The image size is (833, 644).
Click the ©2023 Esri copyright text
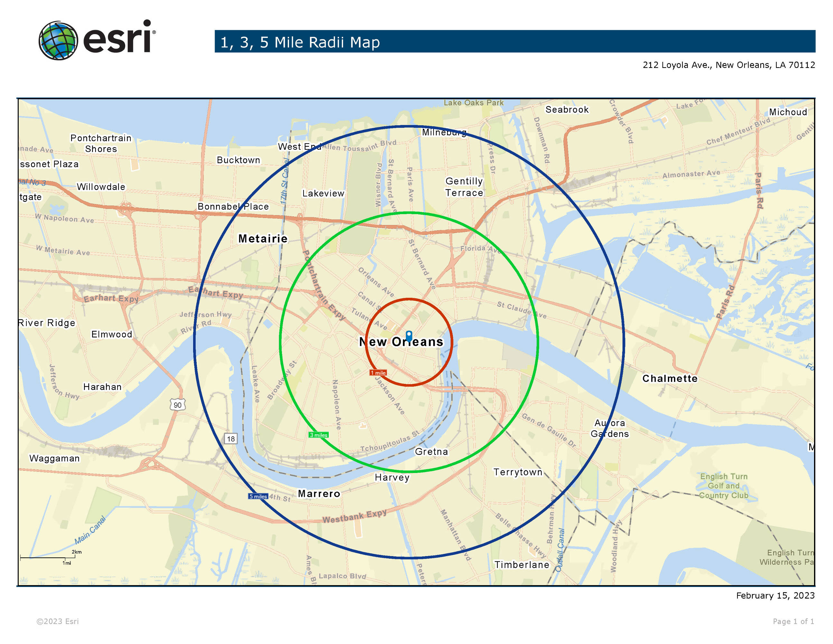point(58,621)
